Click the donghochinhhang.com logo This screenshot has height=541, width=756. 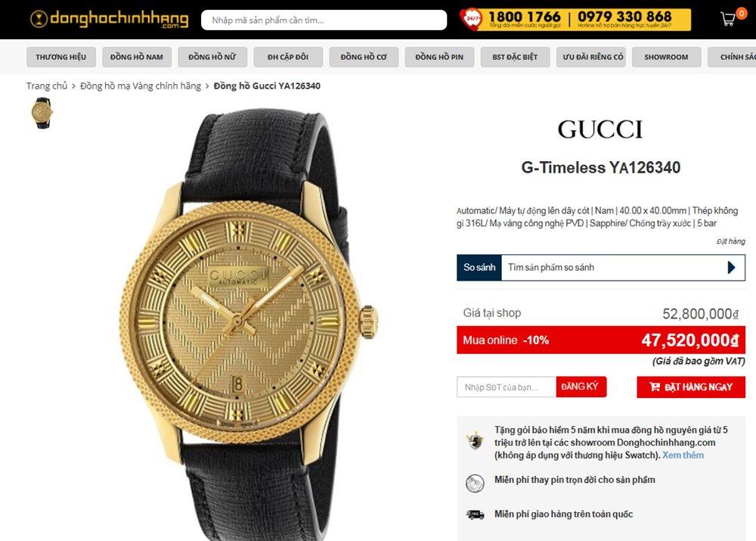tap(110, 20)
